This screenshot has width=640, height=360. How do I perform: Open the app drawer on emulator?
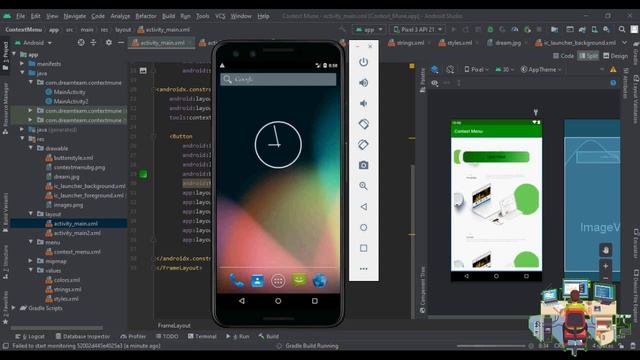[x=278, y=281]
